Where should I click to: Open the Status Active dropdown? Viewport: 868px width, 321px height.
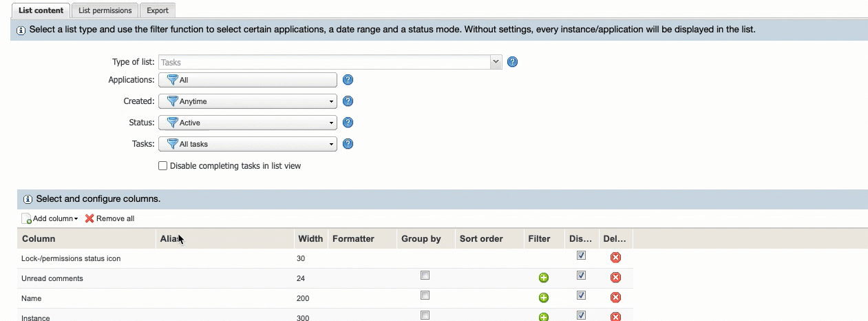248,123
